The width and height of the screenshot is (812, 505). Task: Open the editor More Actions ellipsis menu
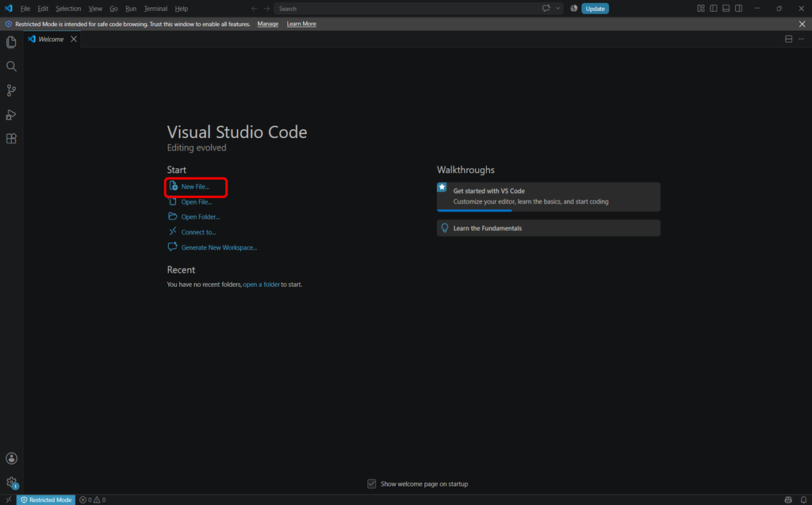pyautogui.click(x=801, y=40)
